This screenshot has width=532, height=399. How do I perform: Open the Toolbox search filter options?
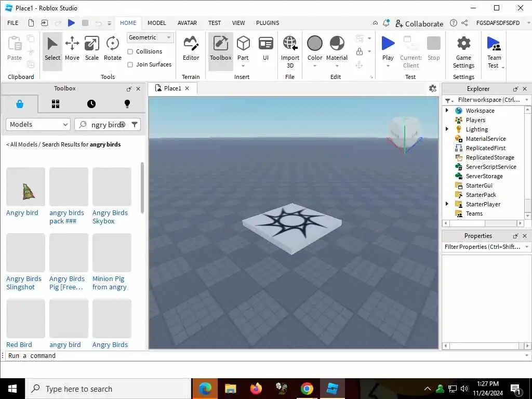[x=135, y=125]
